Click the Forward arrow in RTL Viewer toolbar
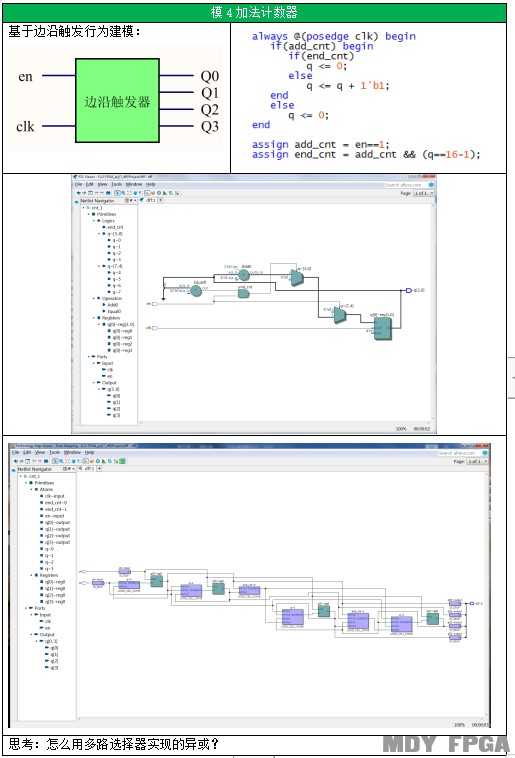The width and height of the screenshot is (515, 758). pyautogui.click(x=84, y=193)
